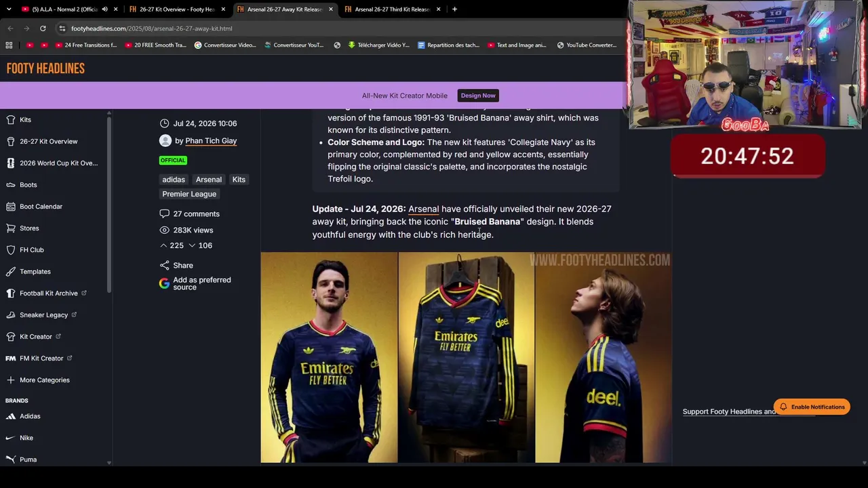This screenshot has height=488, width=868.
Task: Open a new browser tab
Action: tap(454, 9)
